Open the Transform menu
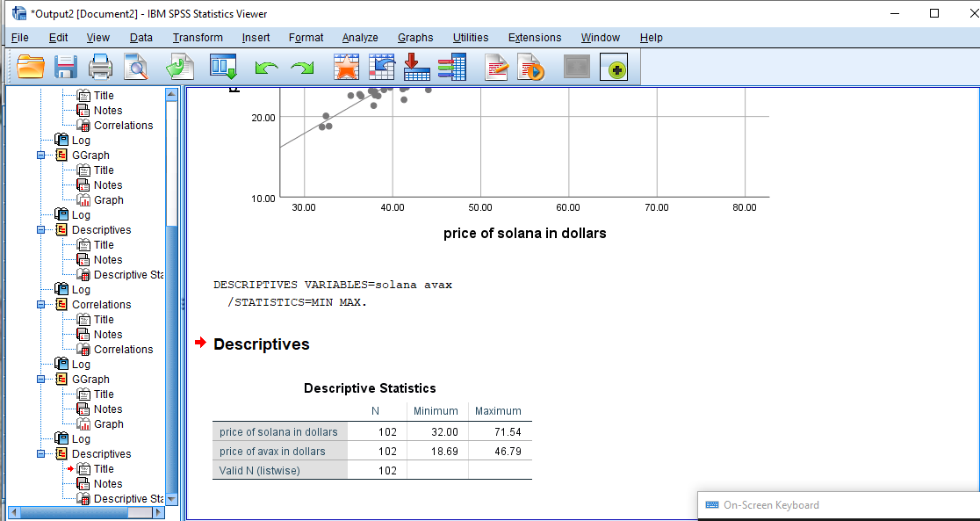Screen dimensions: 980x521 coord(198,38)
